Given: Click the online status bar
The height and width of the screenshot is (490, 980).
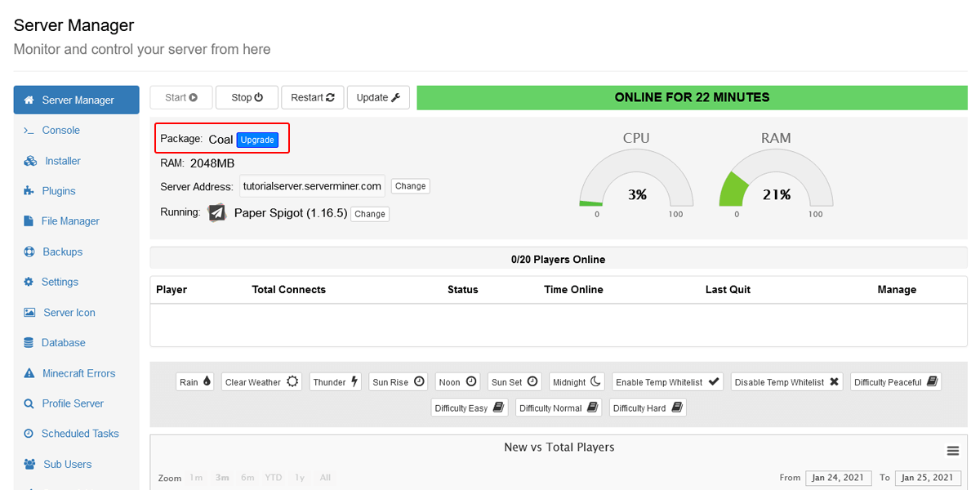Looking at the screenshot, I should click(692, 97).
